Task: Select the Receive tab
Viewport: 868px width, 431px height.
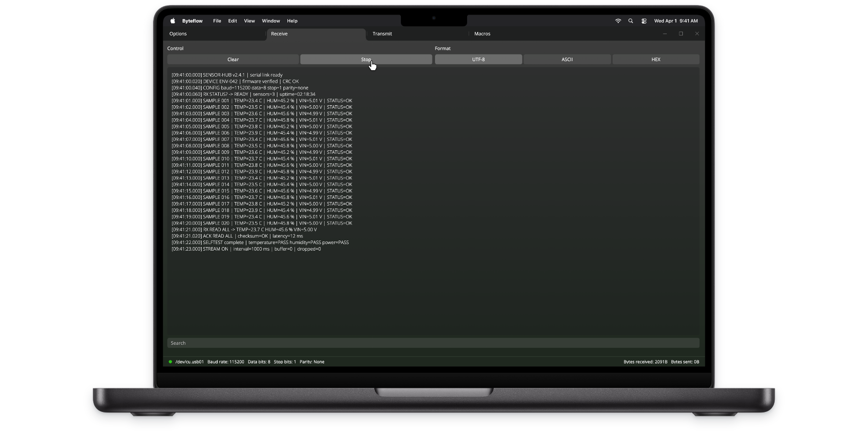Action: pos(316,34)
